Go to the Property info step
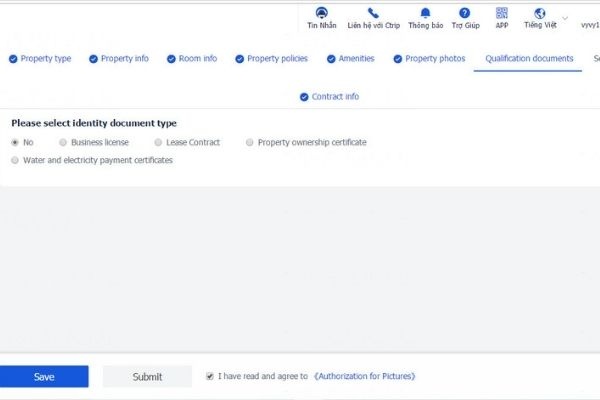 tap(125, 59)
